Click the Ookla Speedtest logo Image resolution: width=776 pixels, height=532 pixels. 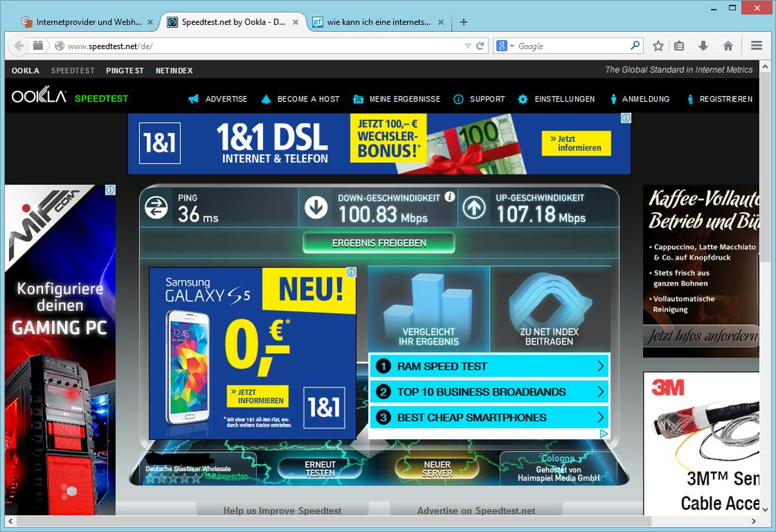pyautogui.click(x=70, y=95)
